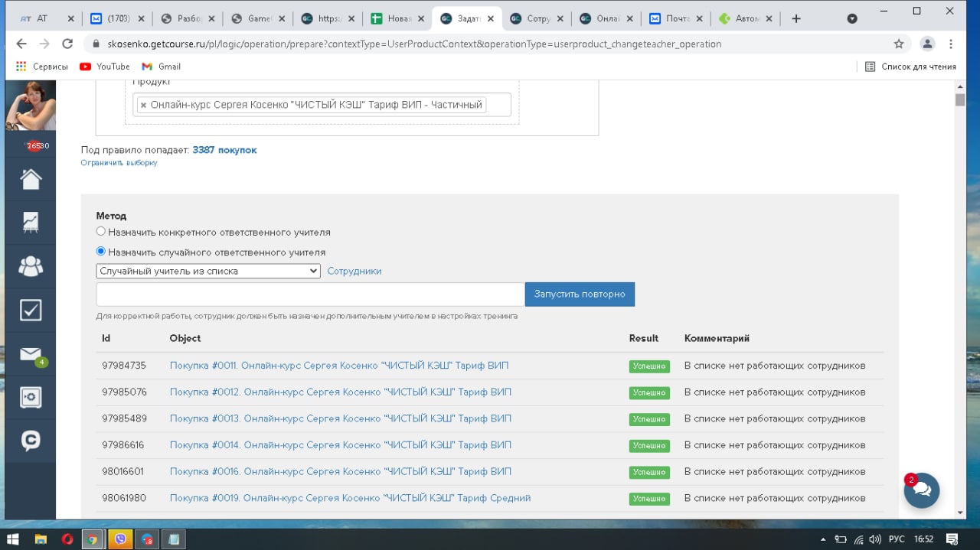The image size is (980, 550).
Task: Open Список для чтения reading list
Action: coord(910,67)
